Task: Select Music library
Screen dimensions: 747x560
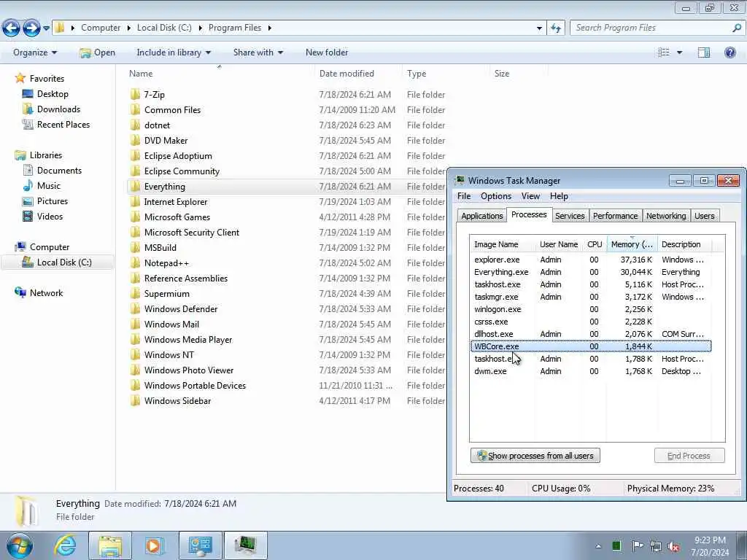Action: point(48,186)
